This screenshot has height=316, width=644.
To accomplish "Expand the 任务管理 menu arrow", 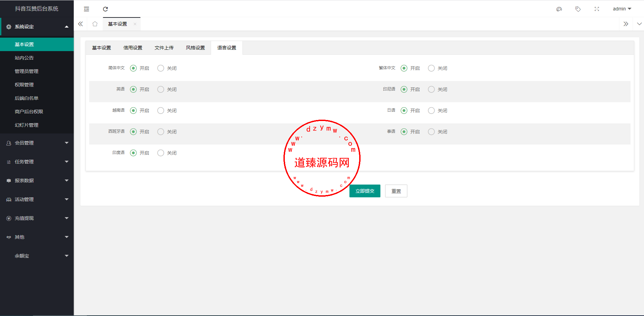I will (67, 162).
